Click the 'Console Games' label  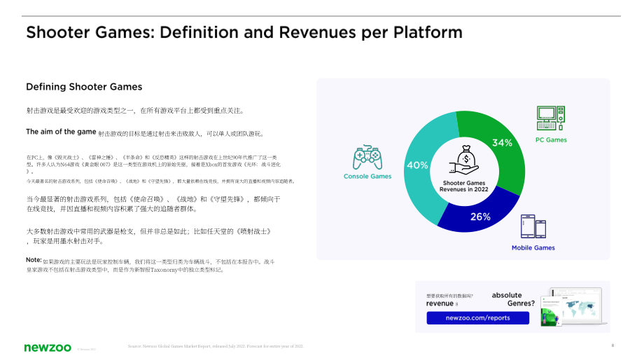tap(367, 177)
